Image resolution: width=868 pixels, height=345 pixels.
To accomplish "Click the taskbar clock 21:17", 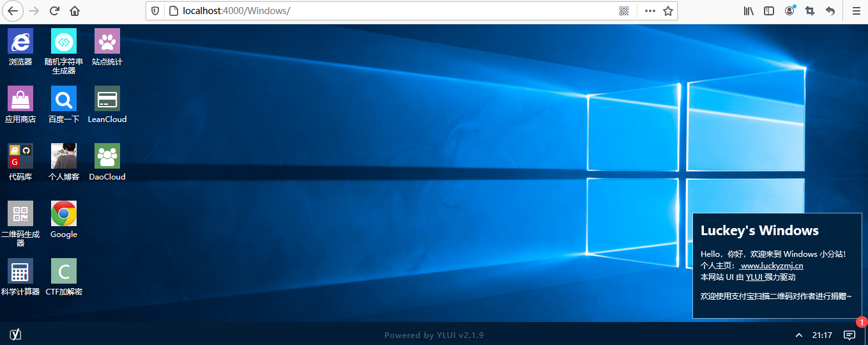I will coord(822,335).
